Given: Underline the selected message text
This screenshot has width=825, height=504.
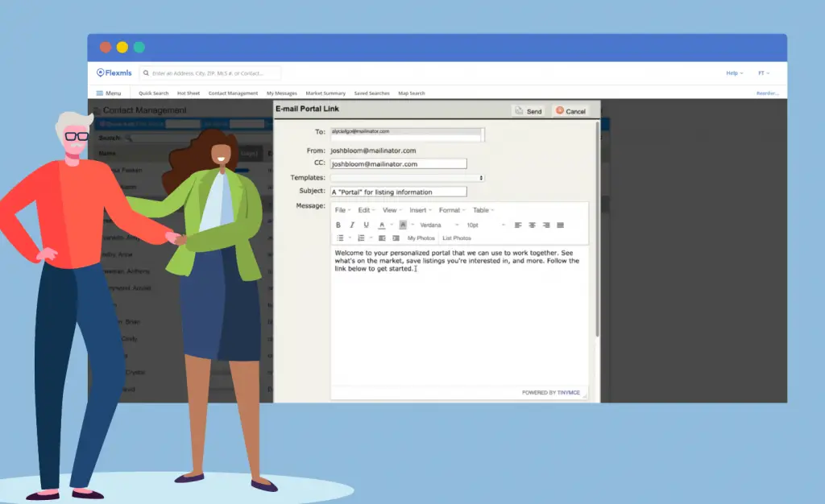Looking at the screenshot, I should tap(367, 225).
